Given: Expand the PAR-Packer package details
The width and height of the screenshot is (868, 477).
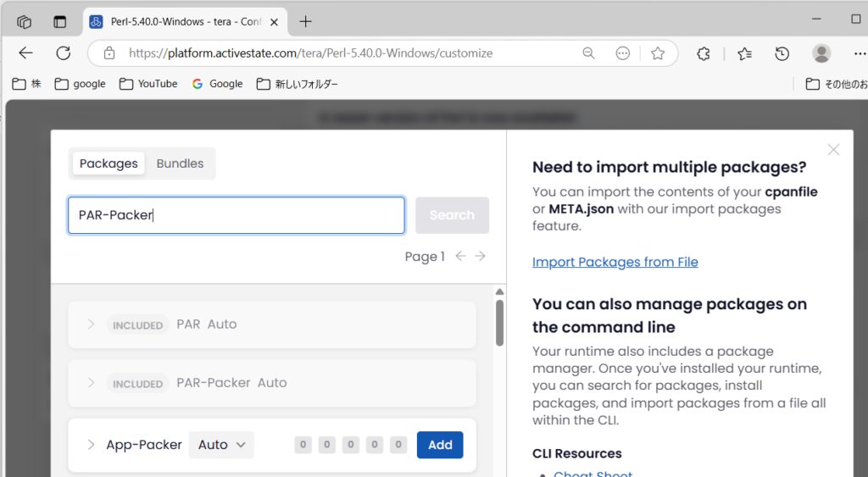Looking at the screenshot, I should (92, 383).
